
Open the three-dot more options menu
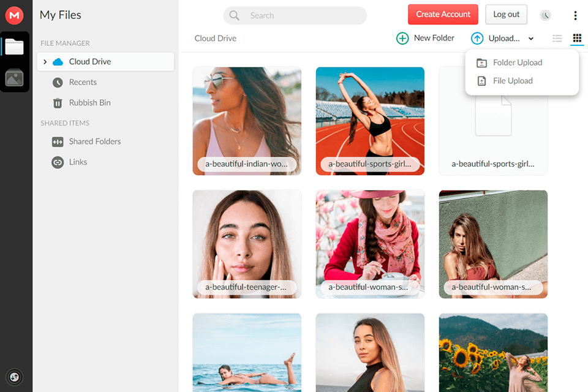[575, 15]
